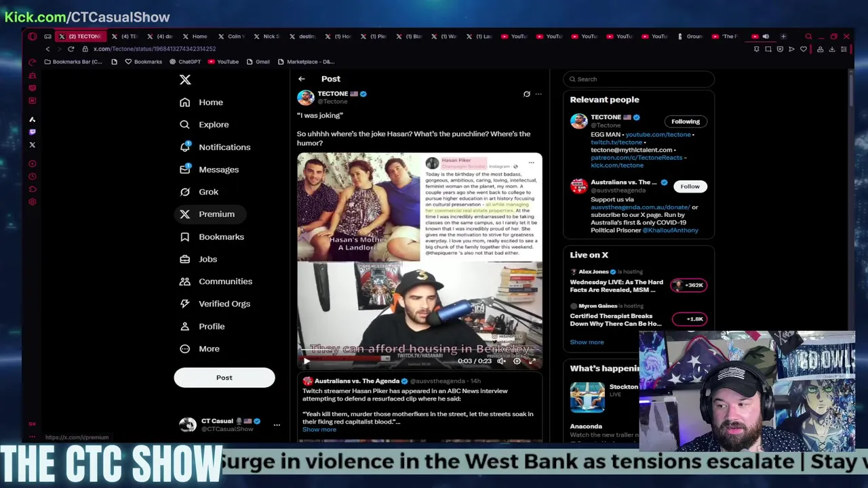Click the X Search field
868x488 pixels.
pyautogui.click(x=639, y=79)
